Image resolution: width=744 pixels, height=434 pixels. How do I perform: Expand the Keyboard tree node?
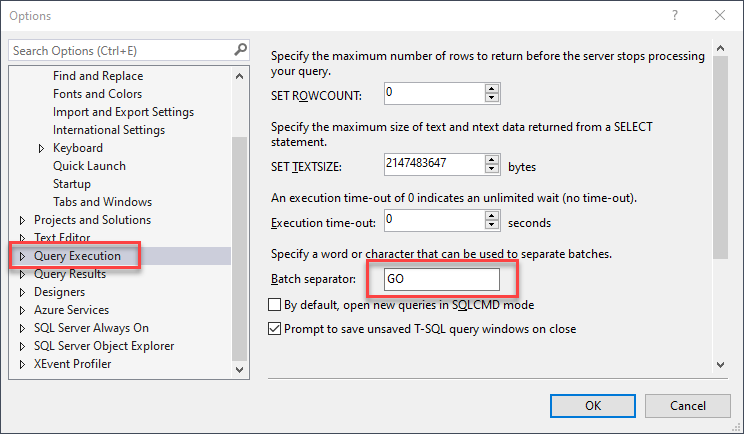[42, 148]
